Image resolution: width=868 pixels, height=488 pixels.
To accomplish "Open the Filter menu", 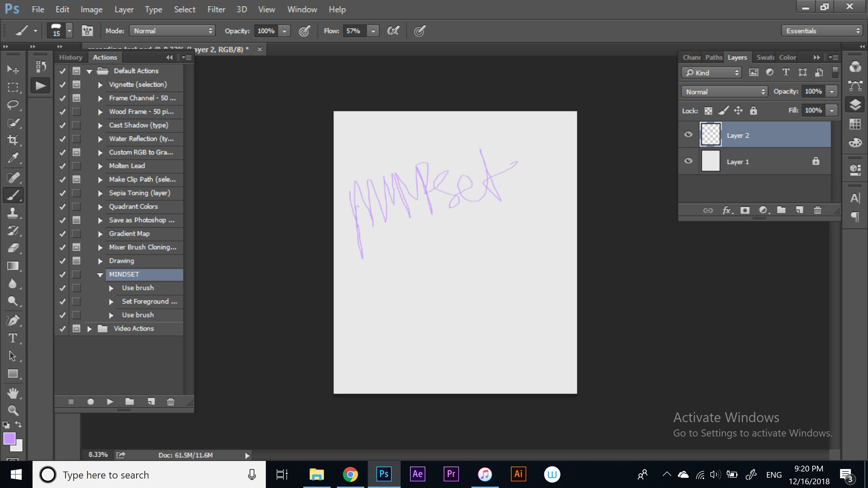I will 216,9.
